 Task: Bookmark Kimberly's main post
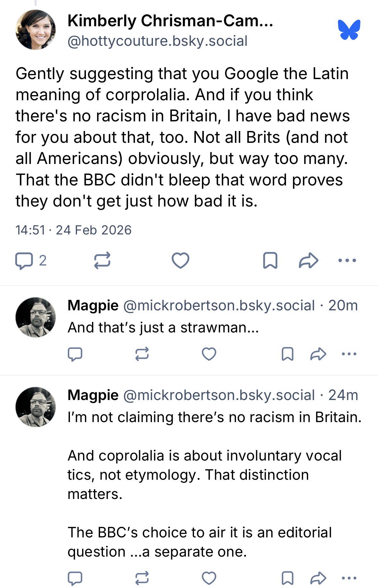pos(270,260)
